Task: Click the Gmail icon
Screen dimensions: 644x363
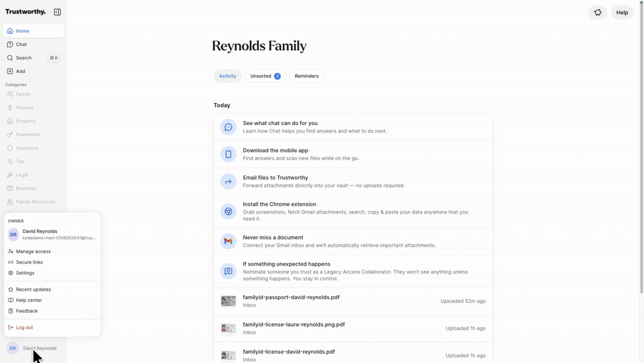Action: point(228,241)
